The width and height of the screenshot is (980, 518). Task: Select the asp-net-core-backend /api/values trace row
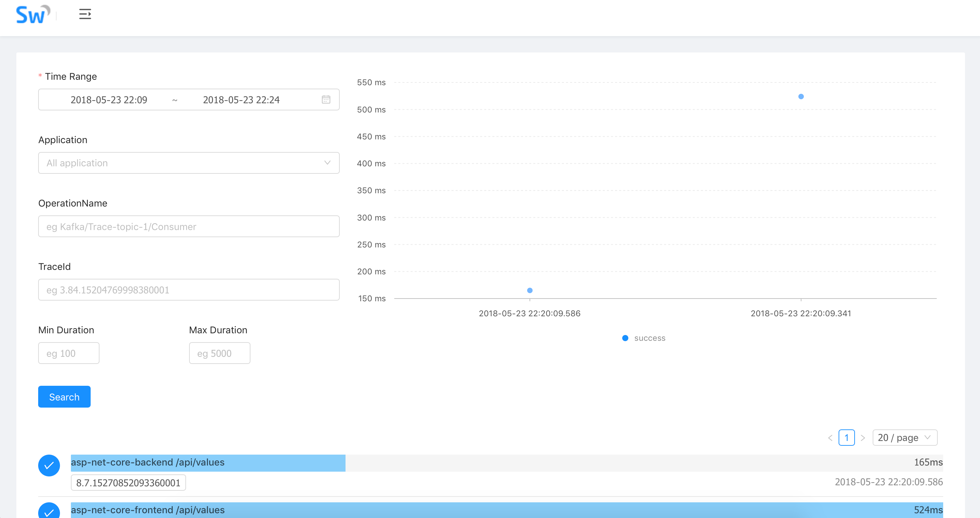click(208, 463)
